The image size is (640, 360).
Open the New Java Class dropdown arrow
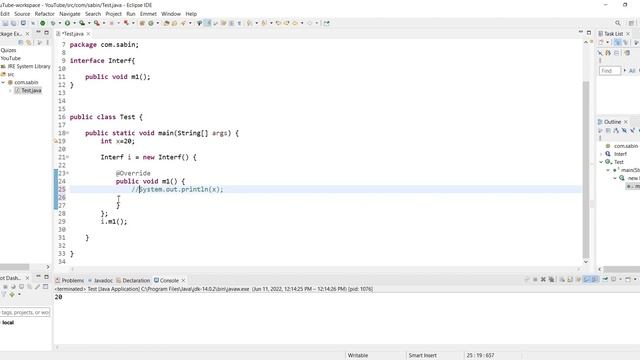[x=158, y=23]
